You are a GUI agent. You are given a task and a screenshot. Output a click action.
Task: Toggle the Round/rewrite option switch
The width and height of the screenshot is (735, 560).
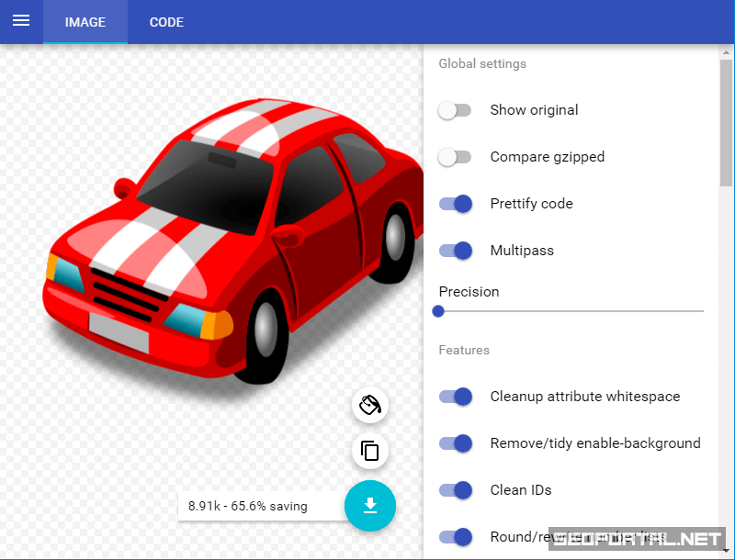(x=456, y=537)
